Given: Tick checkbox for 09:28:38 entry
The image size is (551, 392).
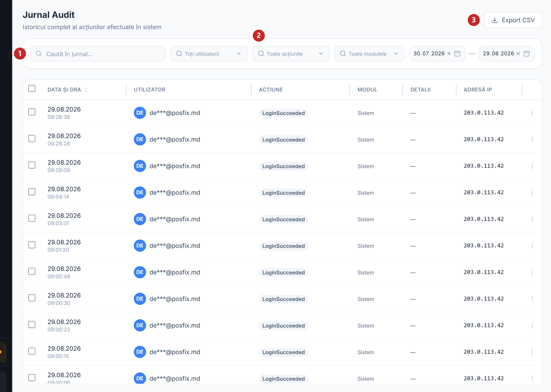Looking at the screenshot, I should point(32,112).
